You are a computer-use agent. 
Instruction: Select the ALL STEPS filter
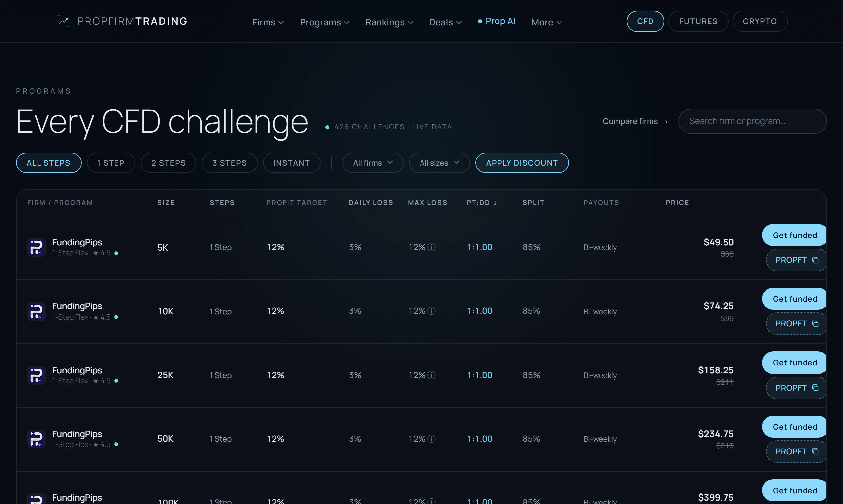pos(48,163)
